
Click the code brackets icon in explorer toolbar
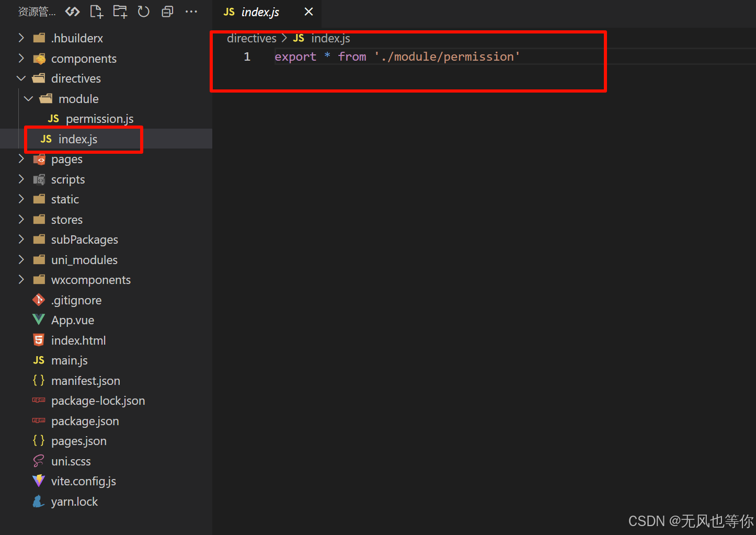click(x=73, y=12)
